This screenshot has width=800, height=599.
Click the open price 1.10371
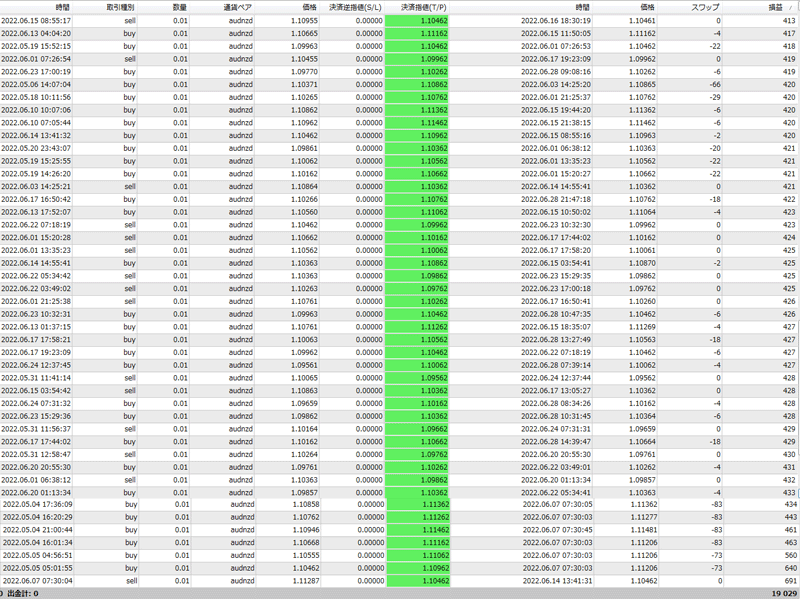[304, 85]
